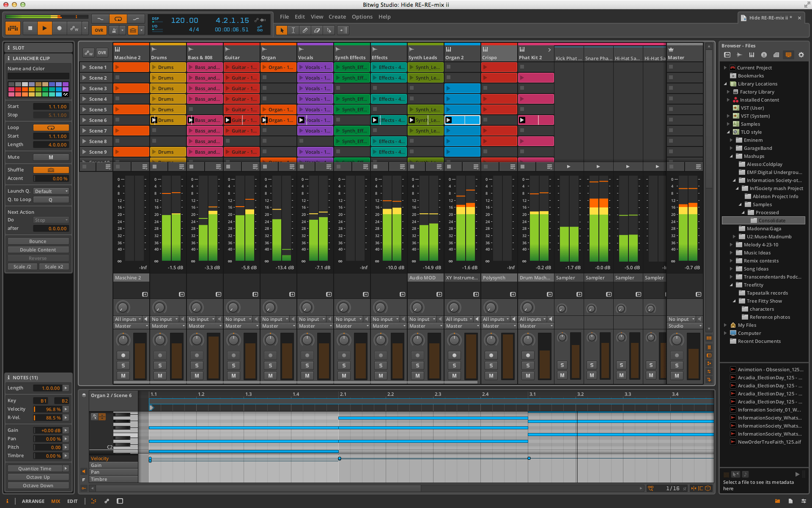The height and width of the screenshot is (508, 812).
Task: Open the Create menu
Action: point(337,17)
